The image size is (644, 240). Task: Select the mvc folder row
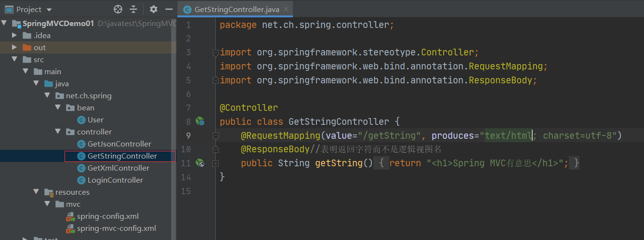pyautogui.click(x=88, y=204)
